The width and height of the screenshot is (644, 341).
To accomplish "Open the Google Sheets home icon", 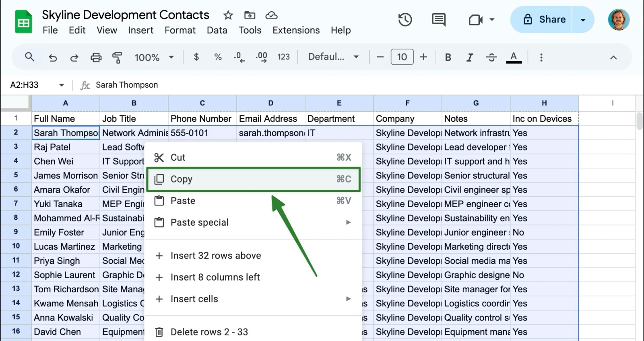I will coord(23,22).
